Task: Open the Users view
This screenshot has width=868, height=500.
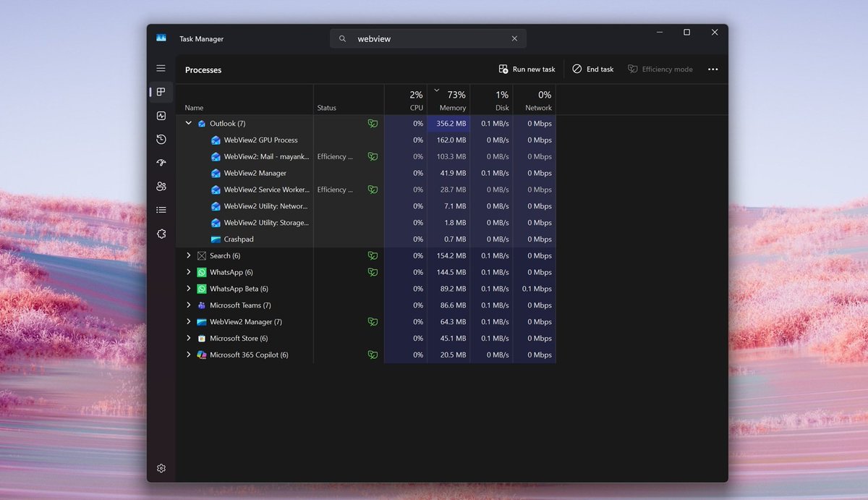Action: (x=161, y=186)
